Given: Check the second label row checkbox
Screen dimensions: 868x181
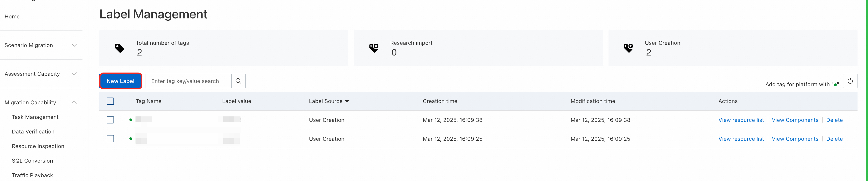Looking at the screenshot, I should tap(110, 139).
